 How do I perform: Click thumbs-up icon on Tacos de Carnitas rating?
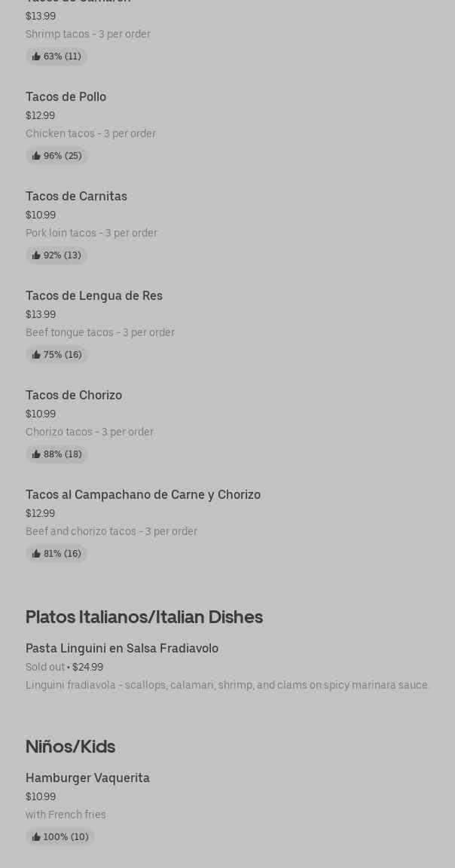[x=36, y=255]
